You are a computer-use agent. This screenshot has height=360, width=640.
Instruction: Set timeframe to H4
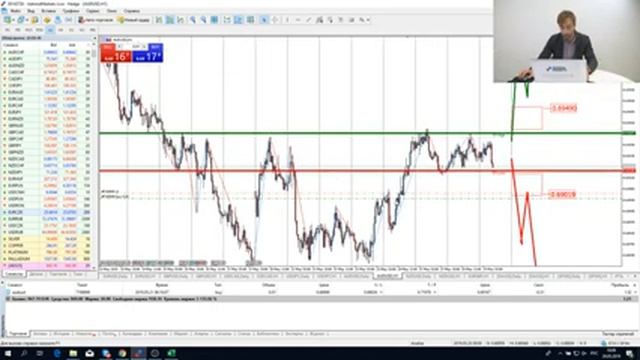coord(61,30)
